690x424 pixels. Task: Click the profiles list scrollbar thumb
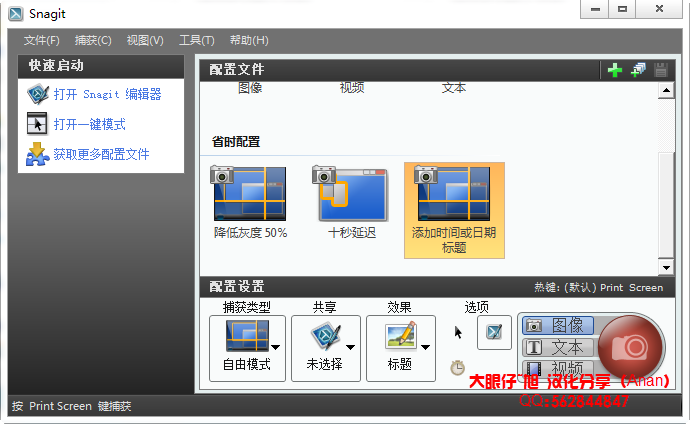(666, 205)
